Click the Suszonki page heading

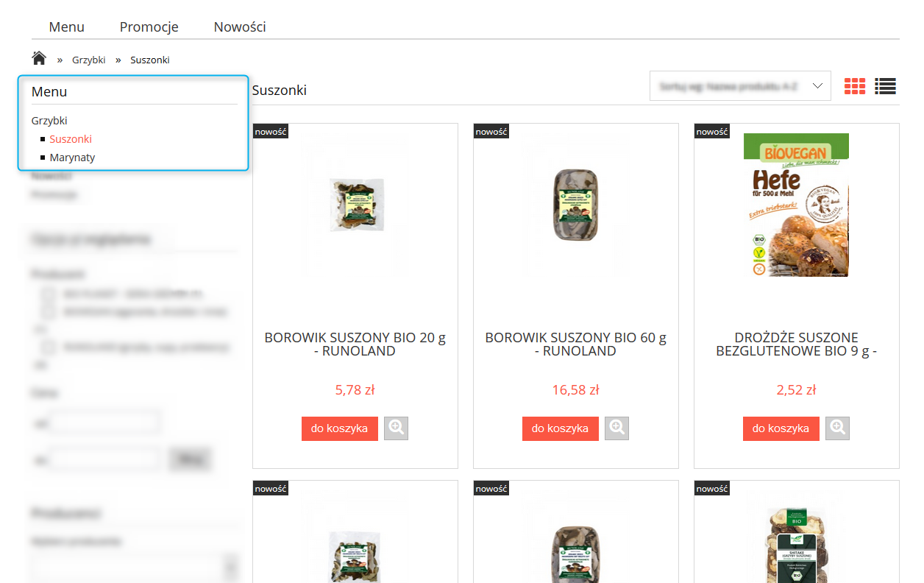pos(280,91)
